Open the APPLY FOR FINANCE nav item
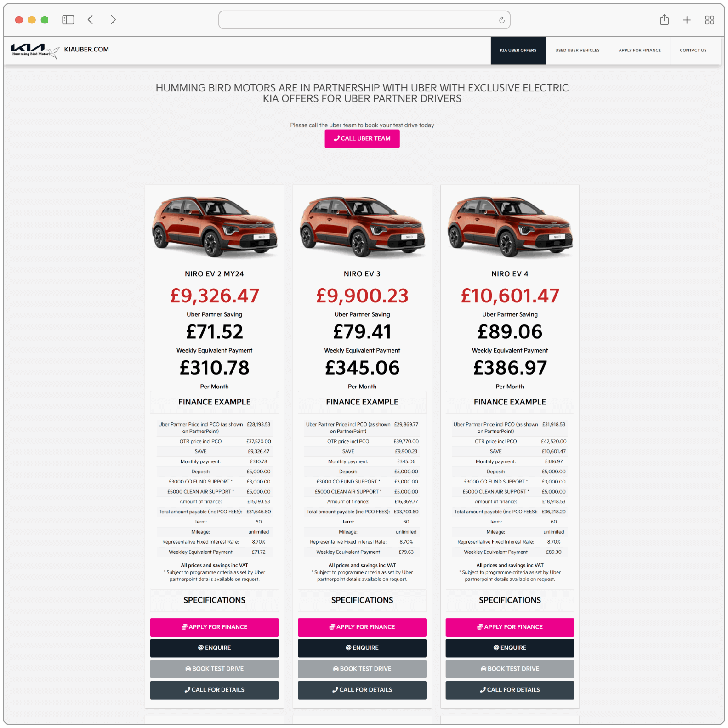The image size is (728, 728). tap(640, 51)
